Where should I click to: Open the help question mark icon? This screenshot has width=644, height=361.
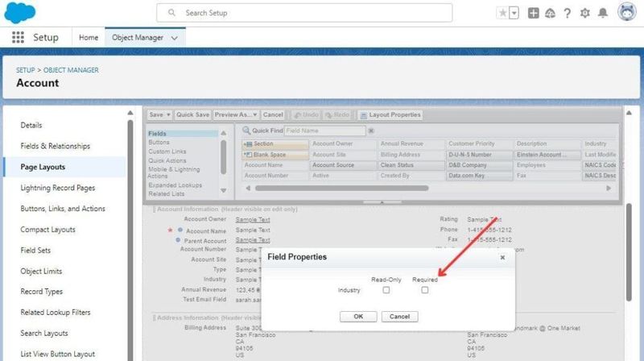coord(568,13)
